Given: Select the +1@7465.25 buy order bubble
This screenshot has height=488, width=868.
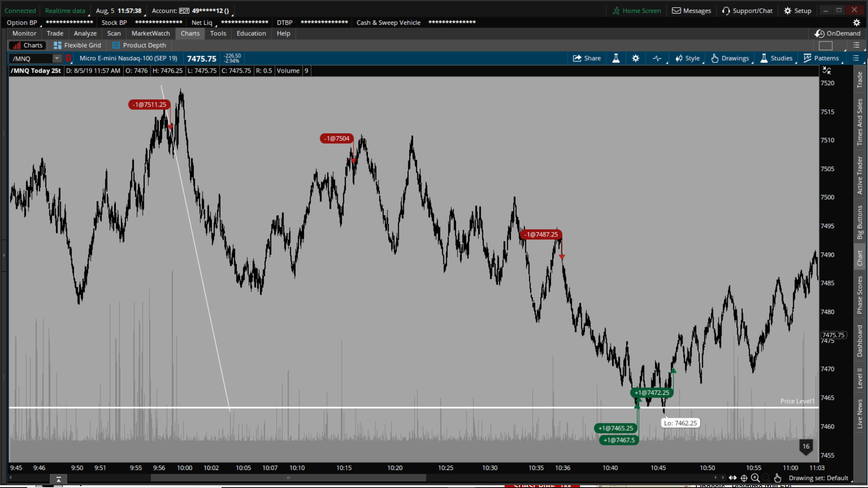Looking at the screenshot, I should (616, 428).
